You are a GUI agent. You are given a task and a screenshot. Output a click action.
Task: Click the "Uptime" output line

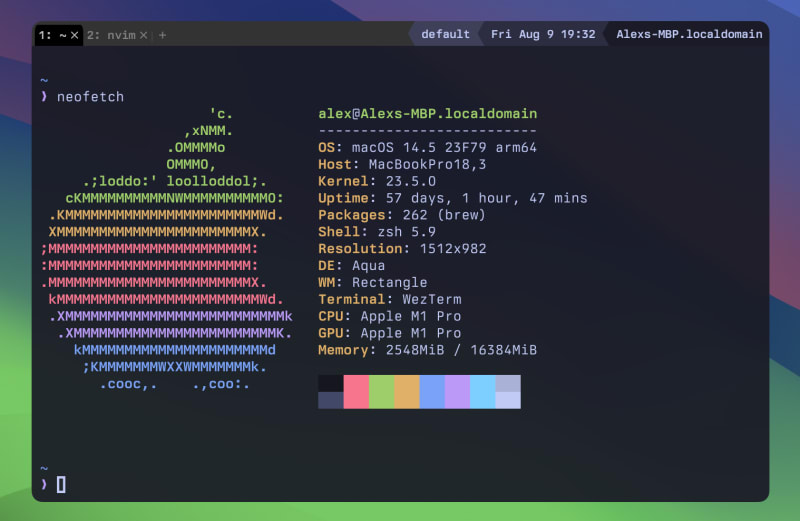coord(452,198)
